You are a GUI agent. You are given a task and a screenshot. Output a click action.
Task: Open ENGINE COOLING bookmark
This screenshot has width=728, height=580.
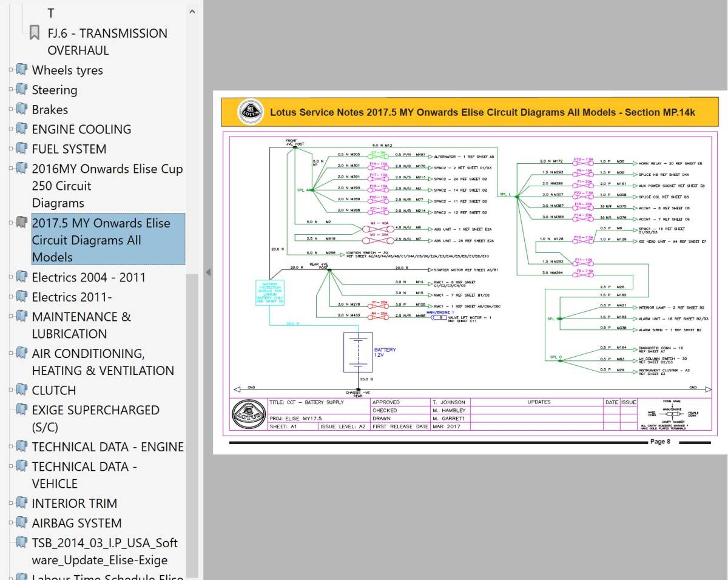(x=81, y=129)
